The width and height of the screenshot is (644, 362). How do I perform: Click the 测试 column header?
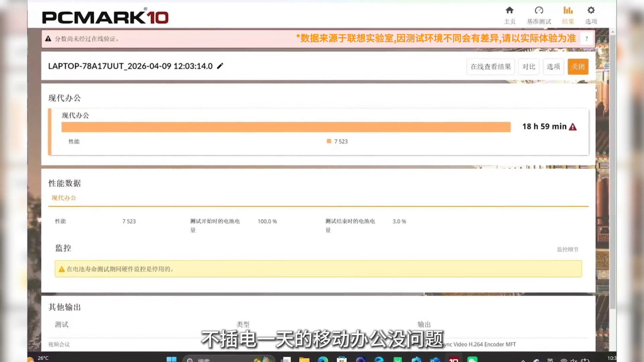pos(62,325)
